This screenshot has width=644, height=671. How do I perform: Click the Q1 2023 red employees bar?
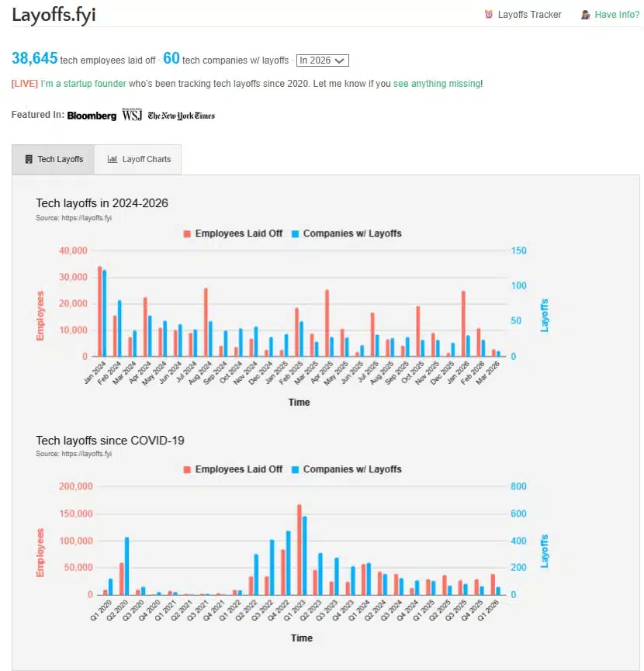299,549
